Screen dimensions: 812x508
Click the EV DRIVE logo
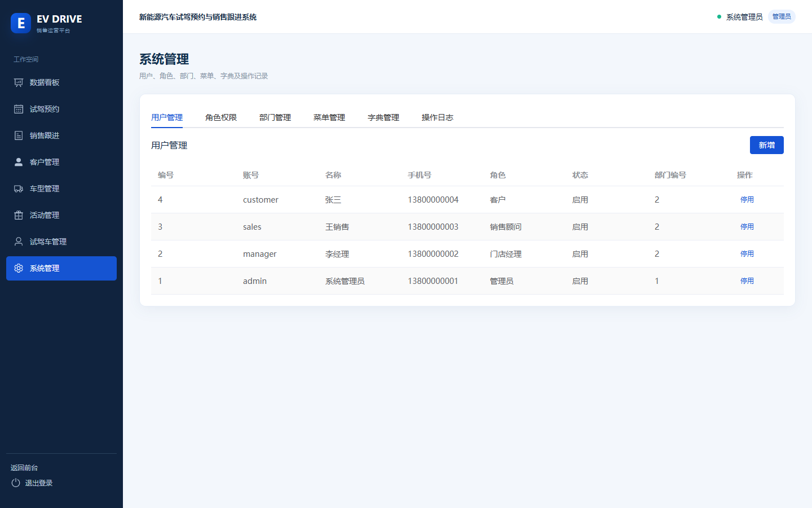point(21,23)
